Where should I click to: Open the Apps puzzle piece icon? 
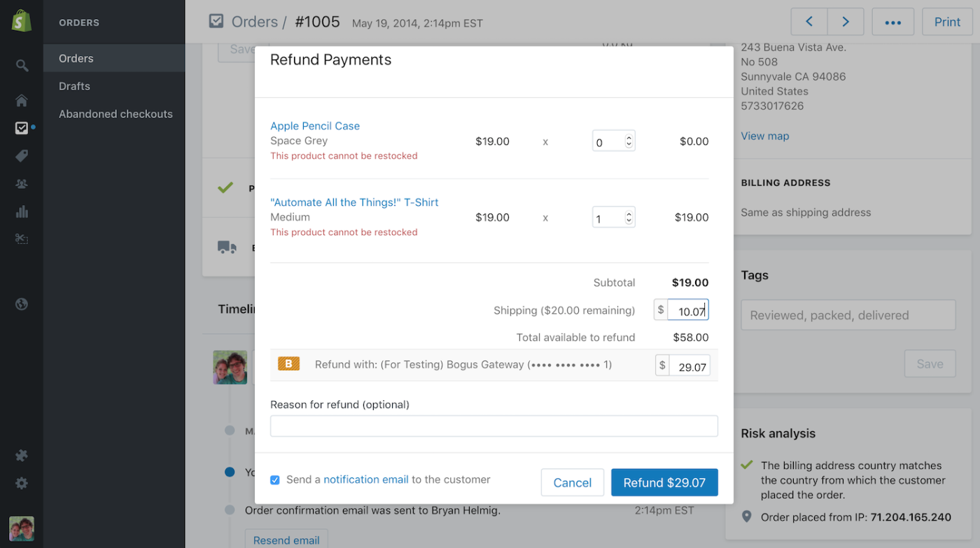point(22,456)
